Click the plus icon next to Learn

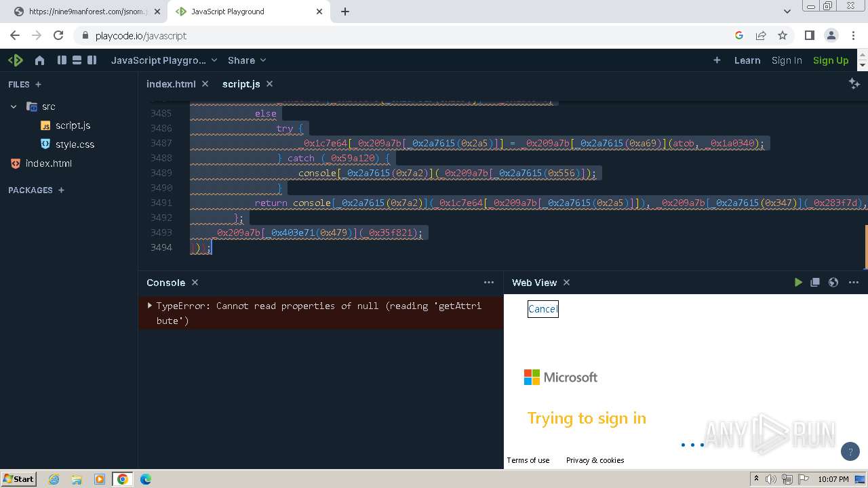[x=717, y=60]
